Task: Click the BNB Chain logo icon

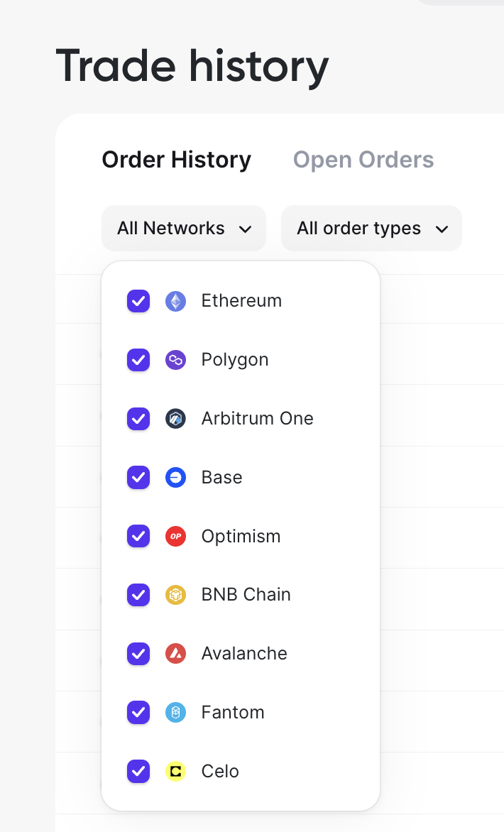Action: point(175,595)
